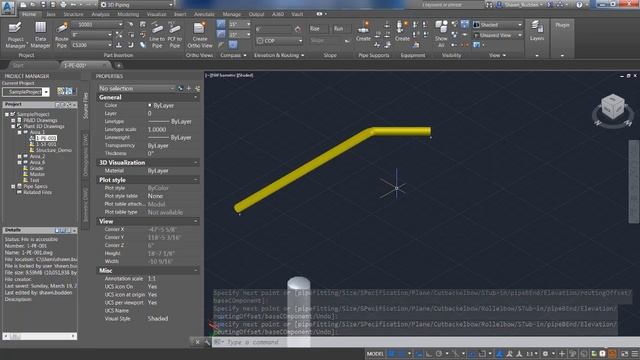Open the pipe size 8" dropdown

click(x=91, y=35)
